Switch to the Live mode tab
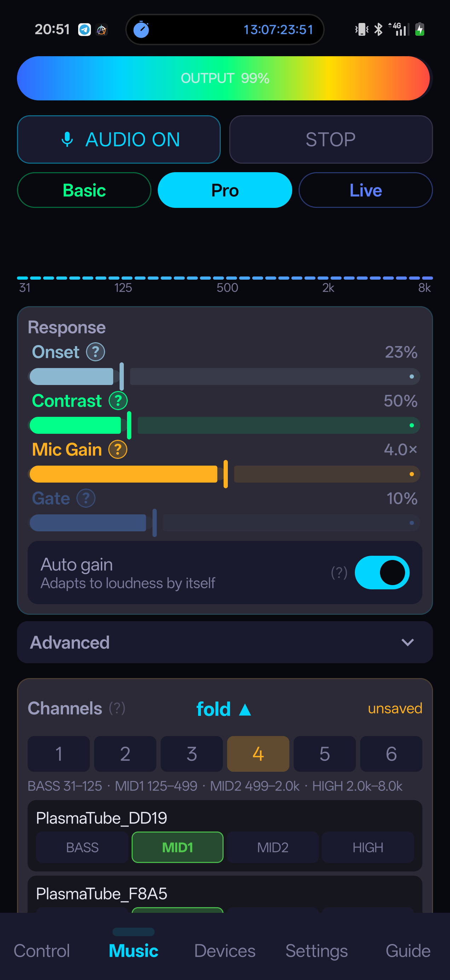 [x=365, y=190]
